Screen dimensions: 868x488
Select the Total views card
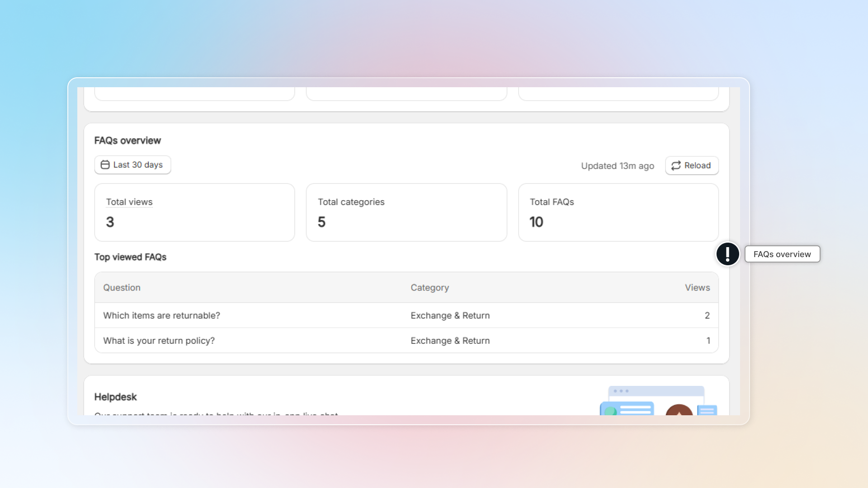click(194, 212)
